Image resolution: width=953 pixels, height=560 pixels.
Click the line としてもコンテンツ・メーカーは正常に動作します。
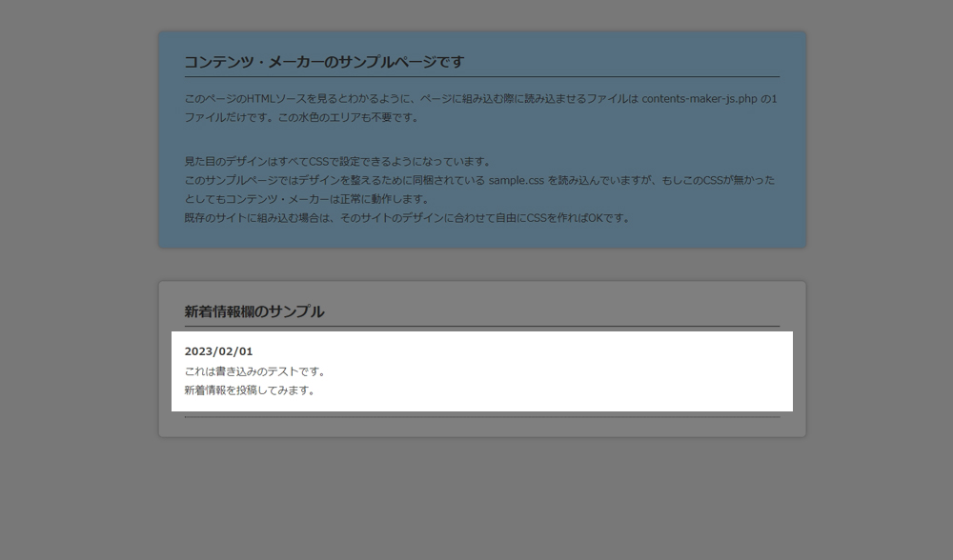point(308,199)
